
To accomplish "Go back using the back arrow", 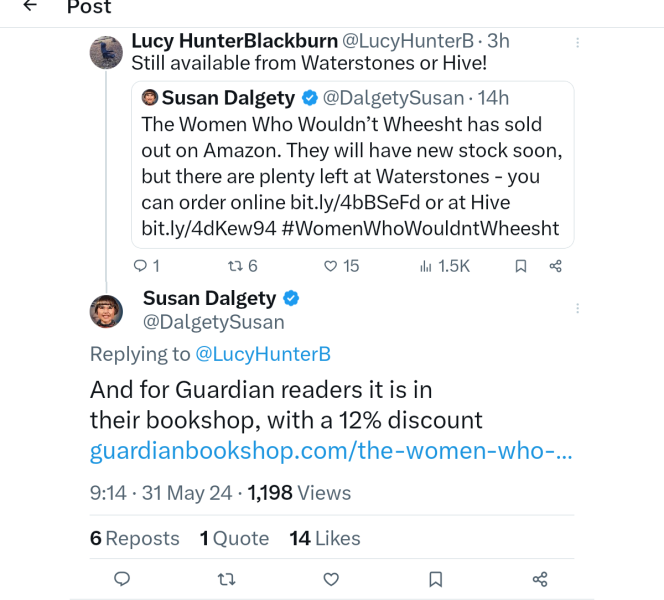I will point(30,6).
